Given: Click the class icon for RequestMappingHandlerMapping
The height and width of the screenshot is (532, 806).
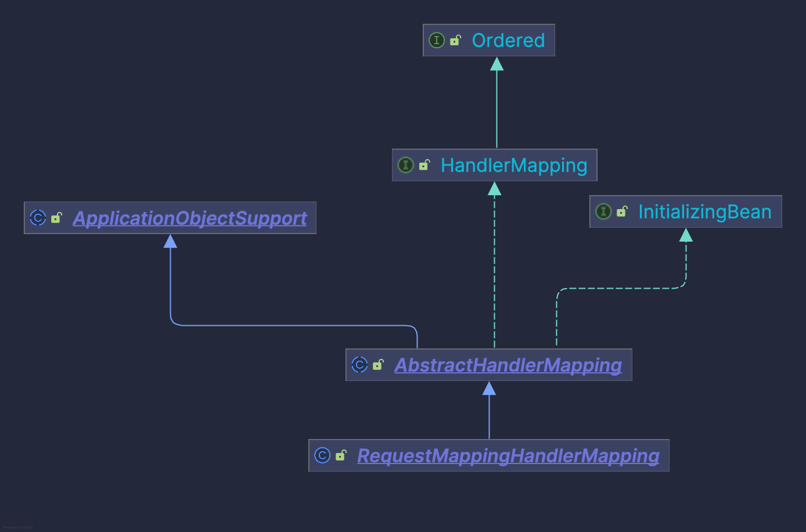Looking at the screenshot, I should [322, 455].
